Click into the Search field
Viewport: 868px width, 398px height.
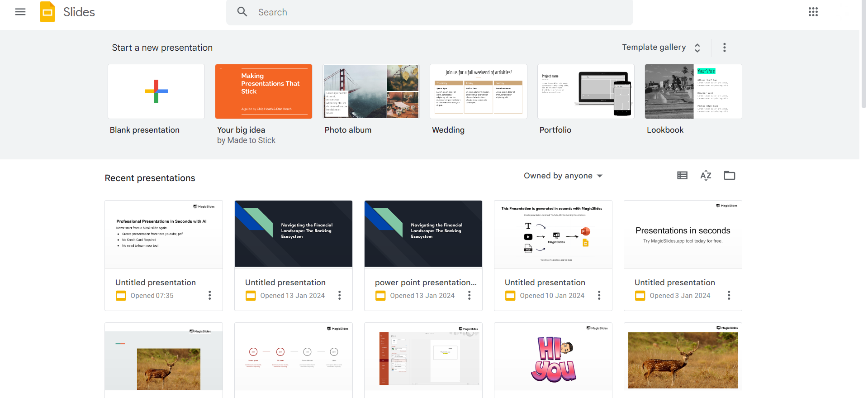coord(430,12)
